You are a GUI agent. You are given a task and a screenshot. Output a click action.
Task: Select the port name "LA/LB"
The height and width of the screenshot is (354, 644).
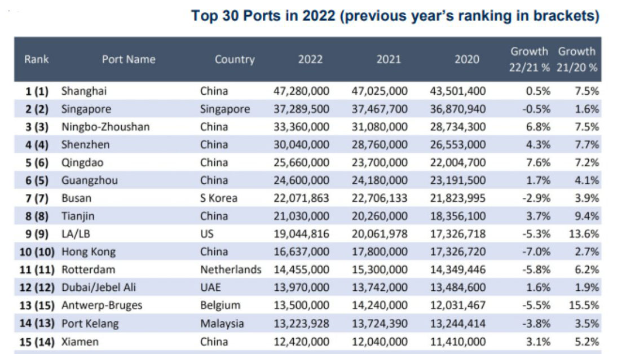coord(76,234)
